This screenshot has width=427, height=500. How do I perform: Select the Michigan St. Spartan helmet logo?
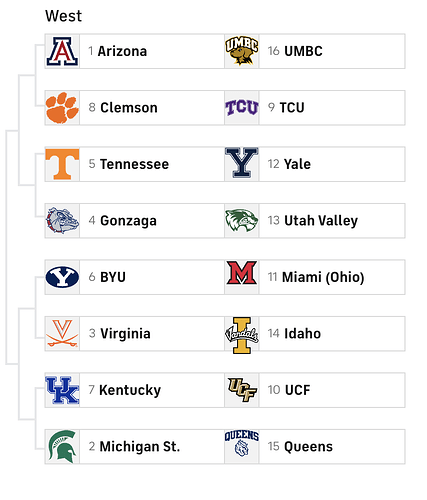62,446
